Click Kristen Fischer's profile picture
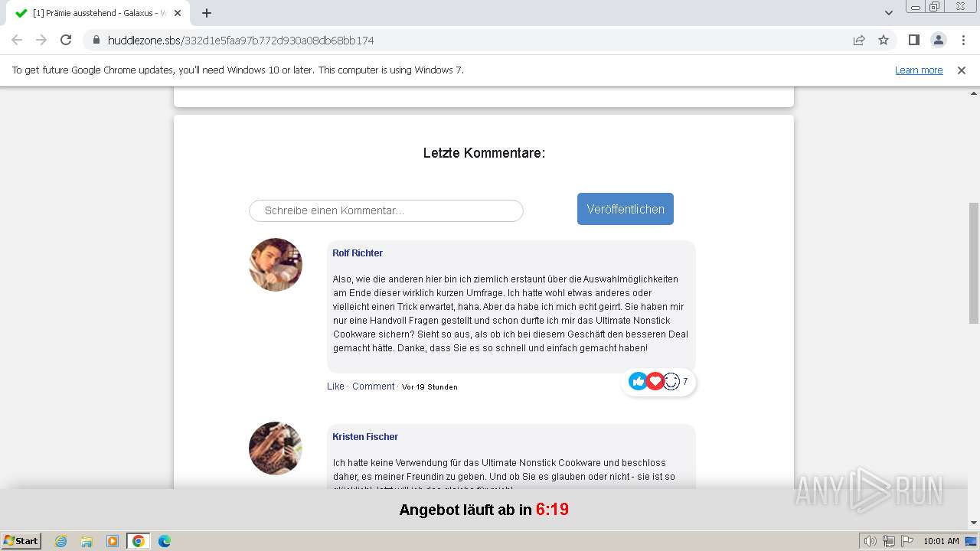Screen dimensions: 980x551 click(276, 448)
